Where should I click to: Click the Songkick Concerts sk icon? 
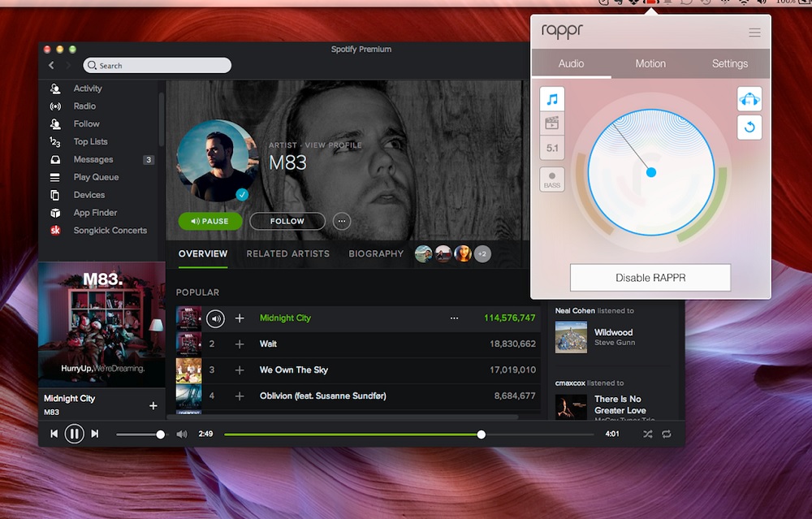(55, 231)
